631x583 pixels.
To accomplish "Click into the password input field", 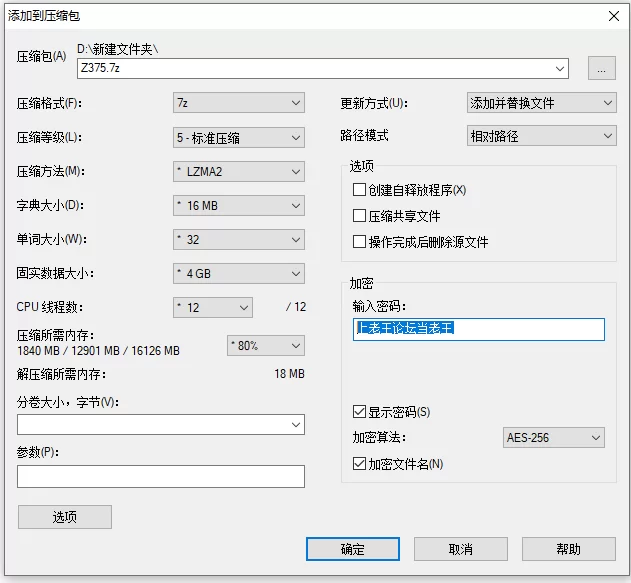I will tap(478, 329).
